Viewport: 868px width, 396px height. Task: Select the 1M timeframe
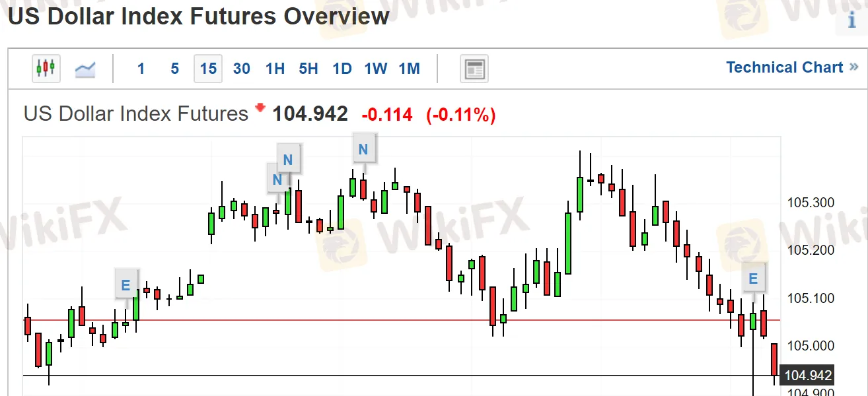[x=410, y=69]
